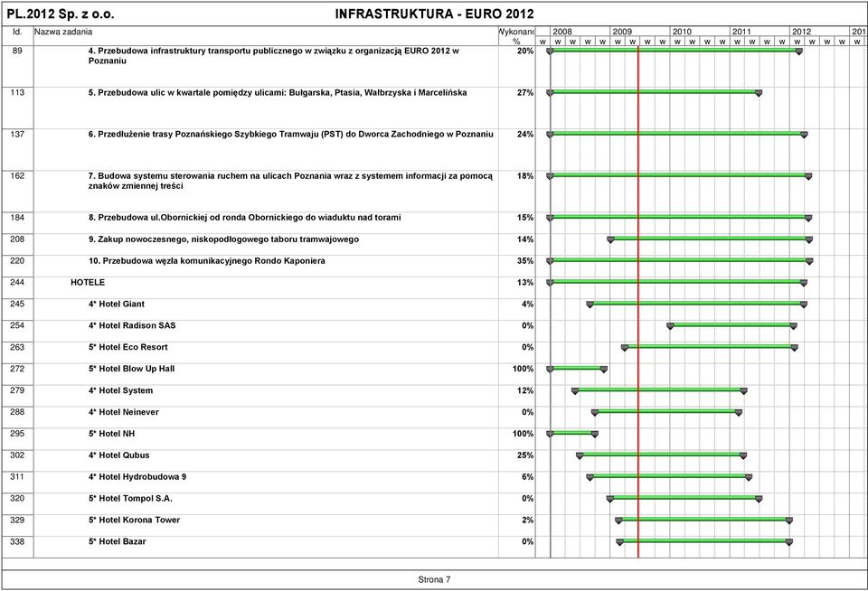
Task: Click the Gantt bar for Hotel Radison SAS
Action: tap(731, 325)
